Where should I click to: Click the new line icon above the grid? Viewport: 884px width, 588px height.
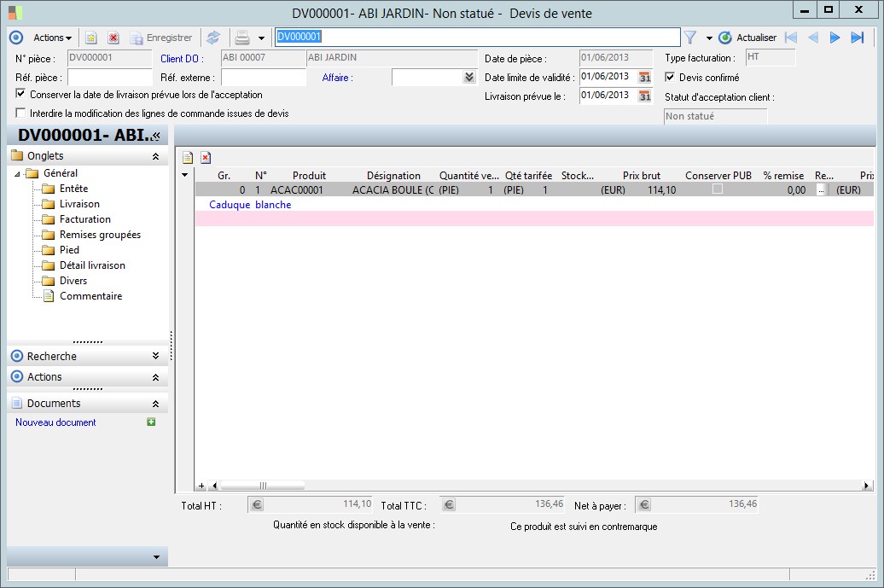188,157
